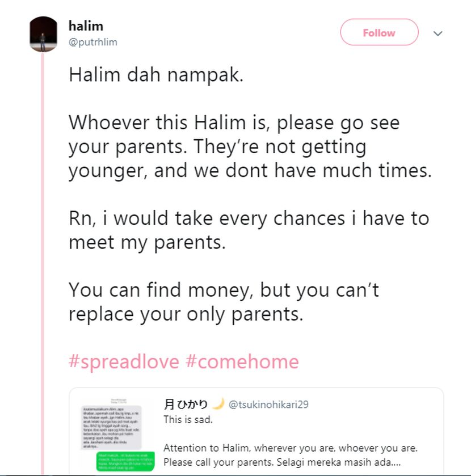This screenshot has width=471, height=476.
Task: Open the #comehome hashtag
Action: [242, 361]
